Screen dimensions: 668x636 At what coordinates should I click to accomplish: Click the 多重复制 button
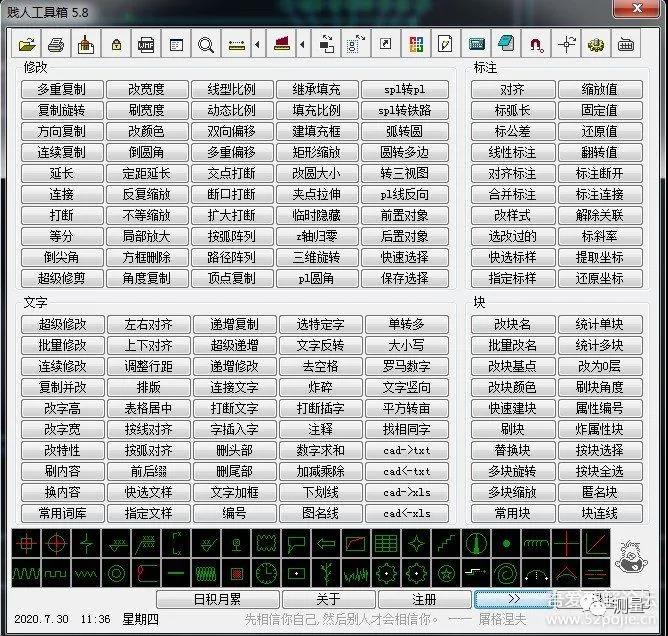click(x=62, y=89)
